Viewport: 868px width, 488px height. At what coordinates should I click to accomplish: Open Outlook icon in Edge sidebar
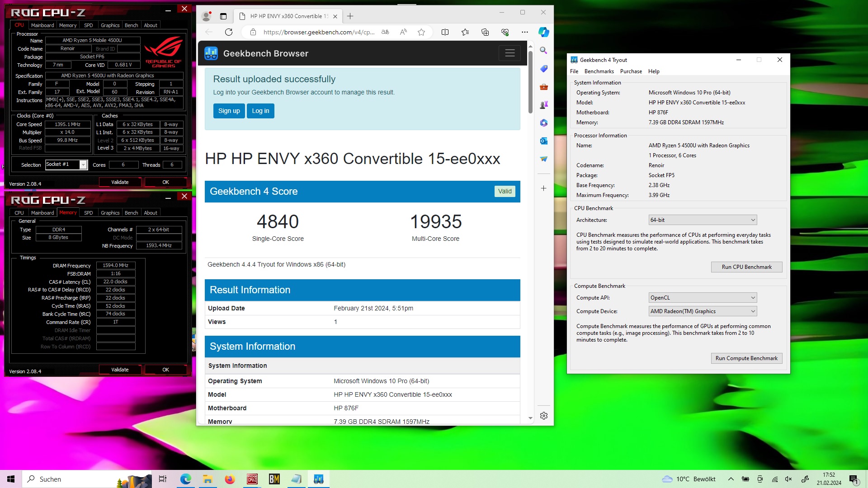click(x=544, y=141)
